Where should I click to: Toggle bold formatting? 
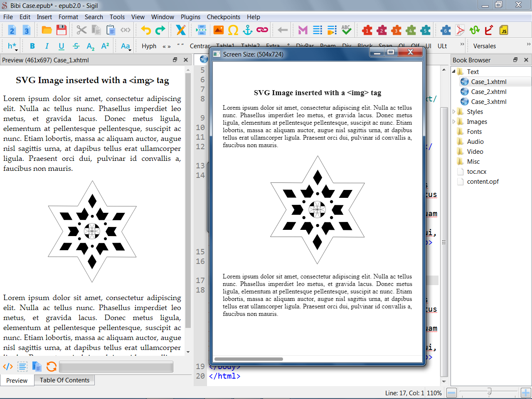(32, 46)
